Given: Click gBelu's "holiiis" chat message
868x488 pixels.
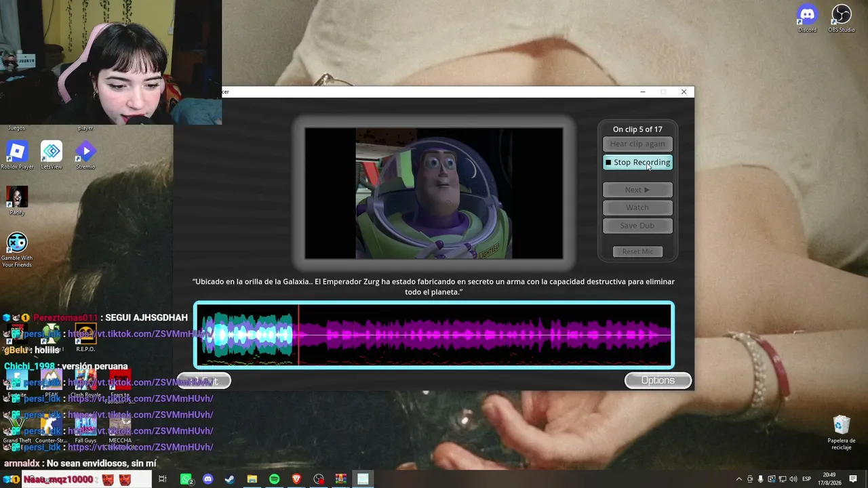Looking at the screenshot, I should [x=47, y=350].
